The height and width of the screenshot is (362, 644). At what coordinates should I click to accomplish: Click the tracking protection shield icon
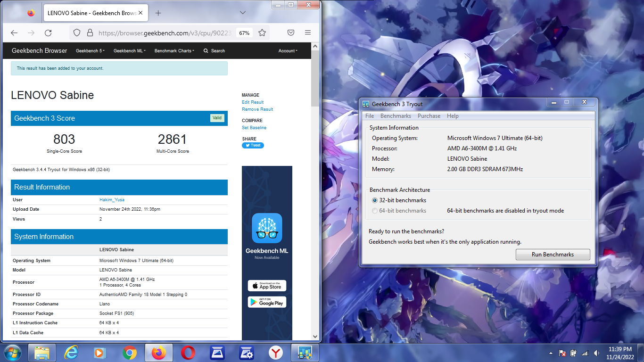[x=77, y=33]
